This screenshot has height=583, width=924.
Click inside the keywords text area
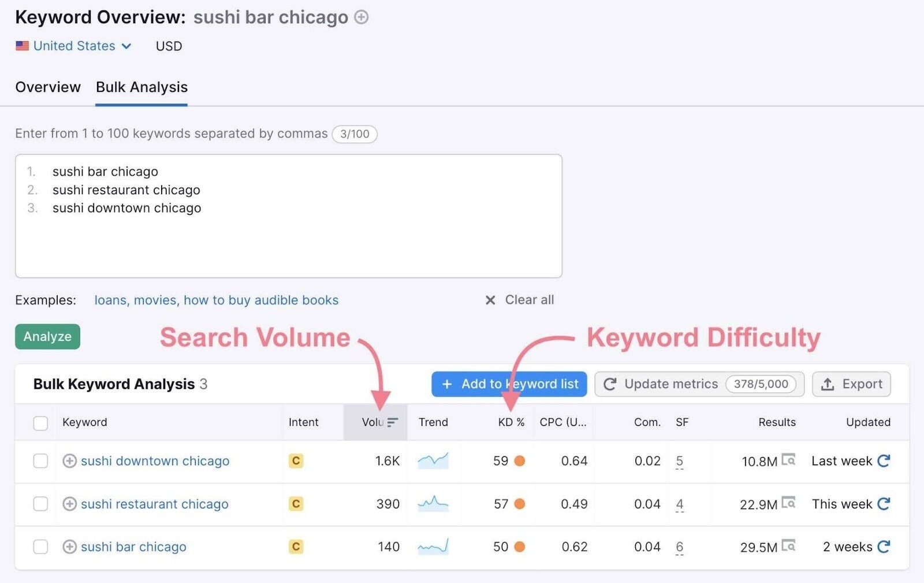coord(289,216)
